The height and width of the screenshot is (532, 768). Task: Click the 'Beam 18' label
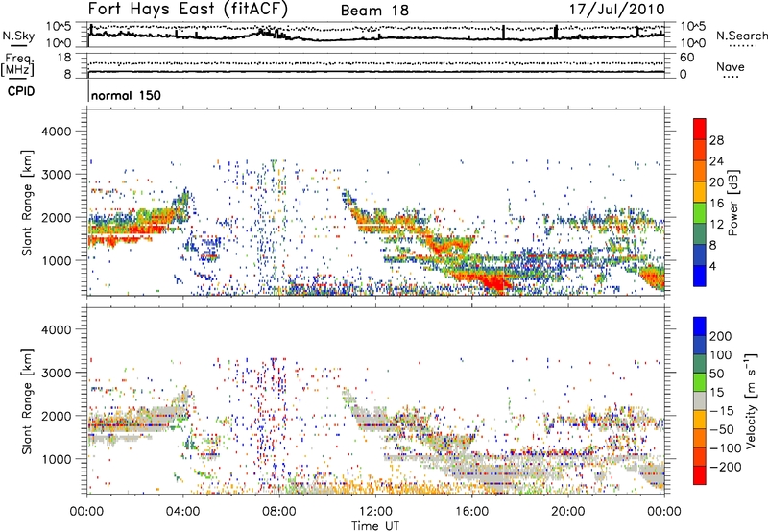point(374,11)
